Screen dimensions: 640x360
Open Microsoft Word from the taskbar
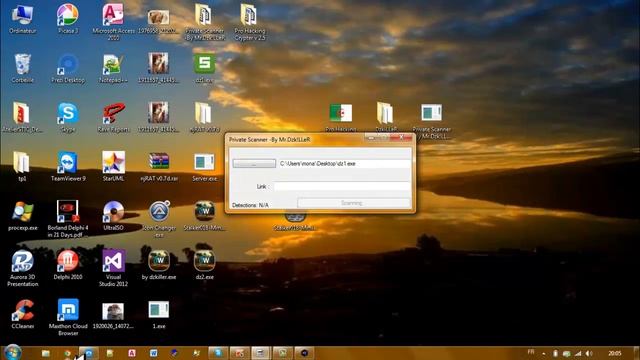pyautogui.click(x=153, y=353)
